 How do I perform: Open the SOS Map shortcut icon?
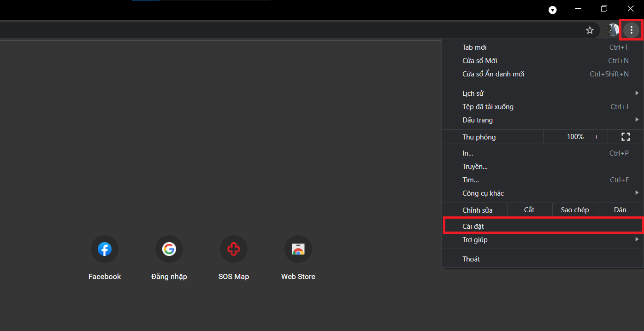point(234,249)
